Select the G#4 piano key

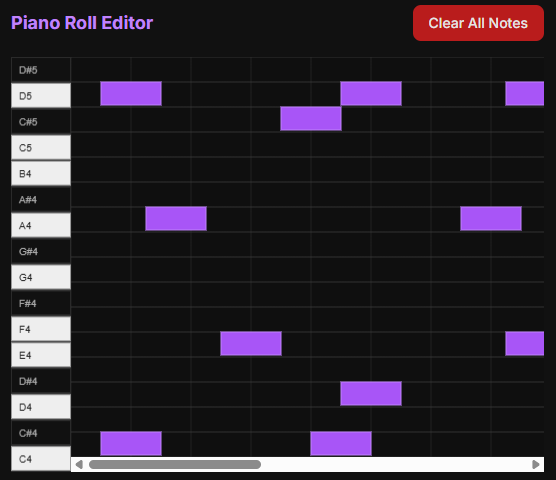click(x=41, y=251)
